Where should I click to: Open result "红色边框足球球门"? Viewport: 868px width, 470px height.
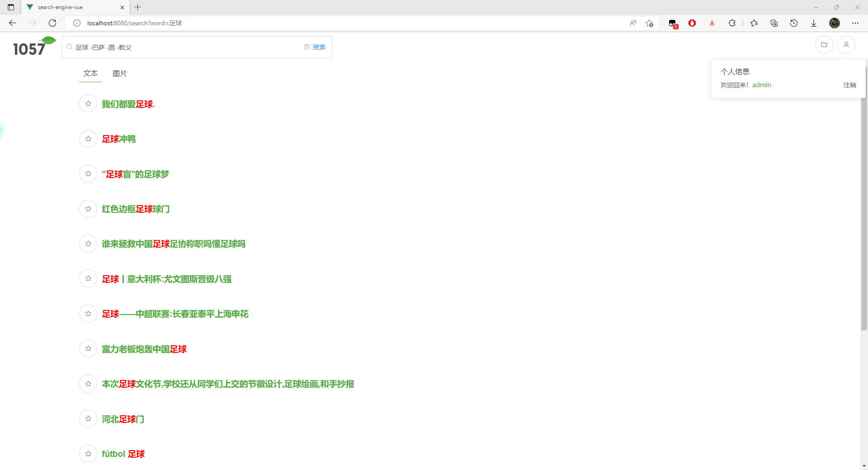tap(136, 209)
